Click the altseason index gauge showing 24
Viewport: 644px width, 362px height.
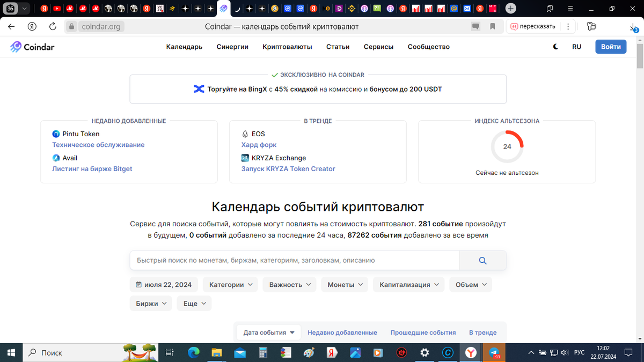(507, 146)
